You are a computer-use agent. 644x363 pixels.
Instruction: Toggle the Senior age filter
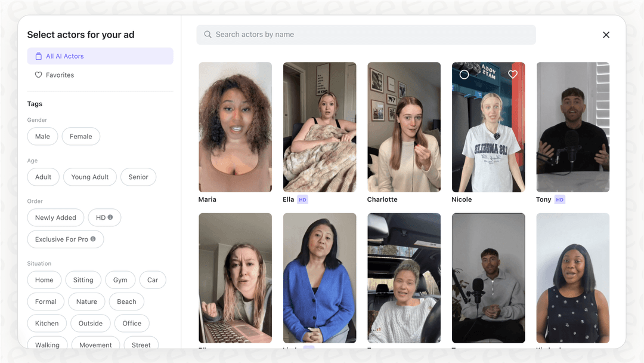point(138,177)
